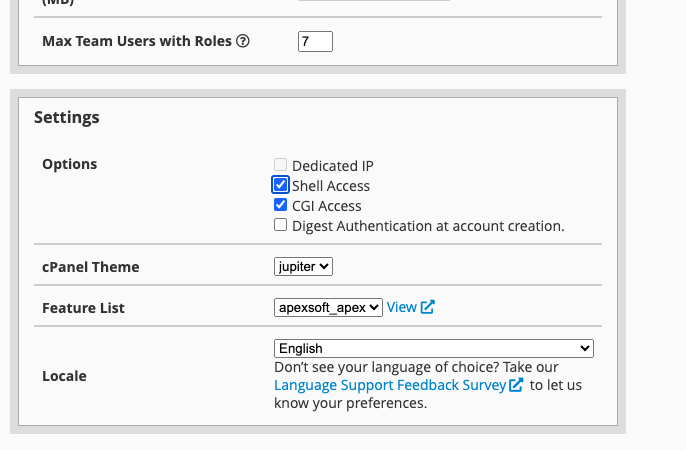Click the external icon after Feedback Survey
This screenshot has height=450, width=686.
tap(516, 385)
